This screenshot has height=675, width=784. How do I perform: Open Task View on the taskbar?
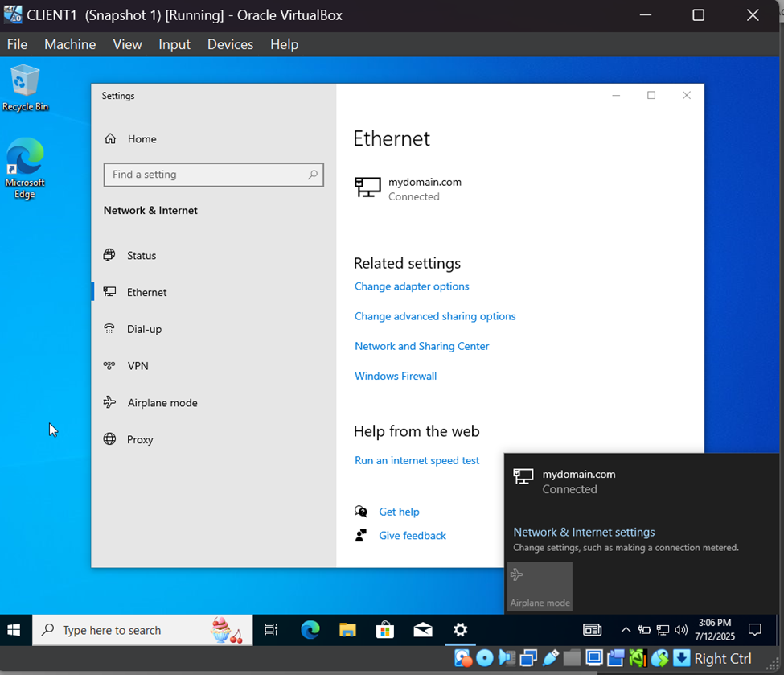click(x=271, y=630)
